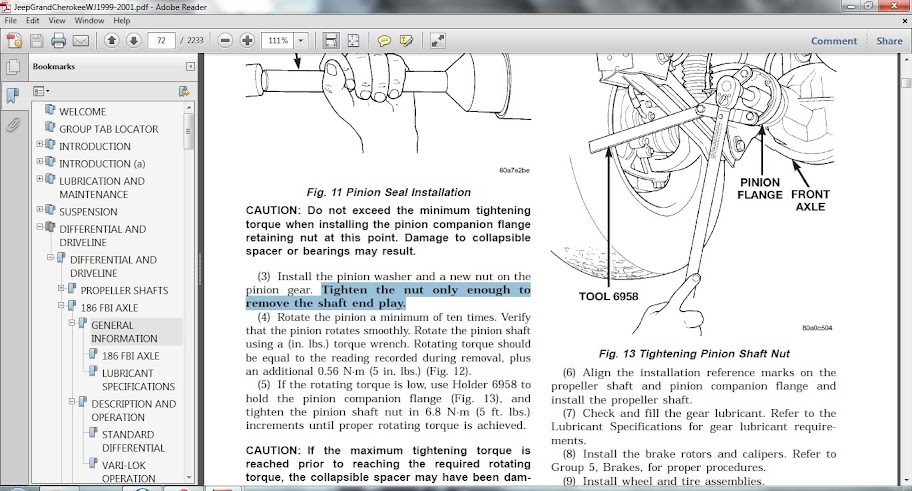Open the Page Thumbnails panel
The image size is (912, 491).
coord(13,67)
